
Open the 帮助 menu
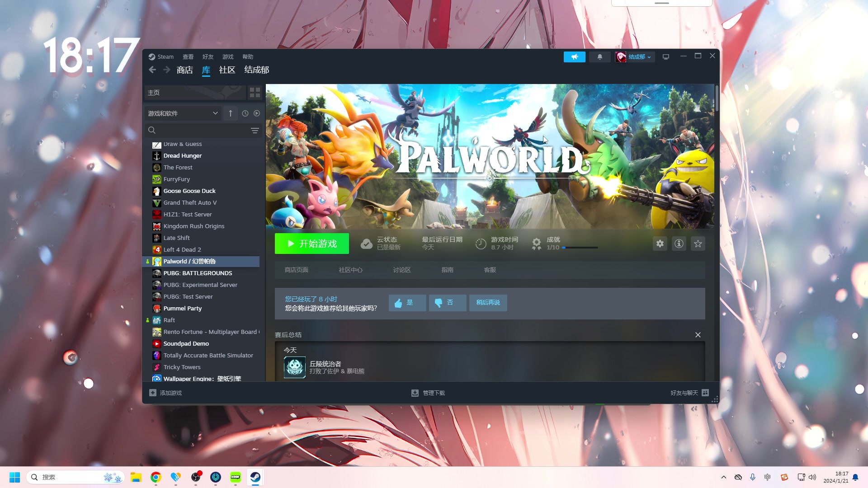(248, 57)
